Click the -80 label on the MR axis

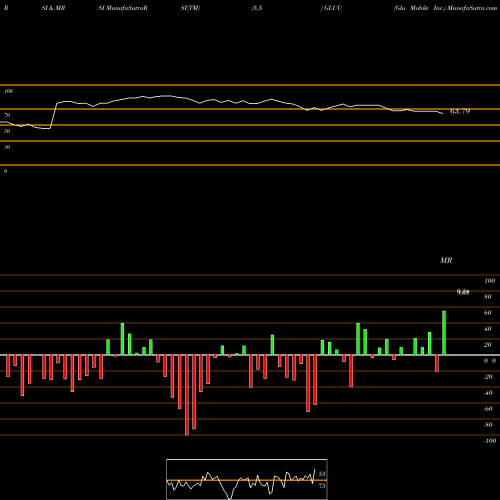488,425
